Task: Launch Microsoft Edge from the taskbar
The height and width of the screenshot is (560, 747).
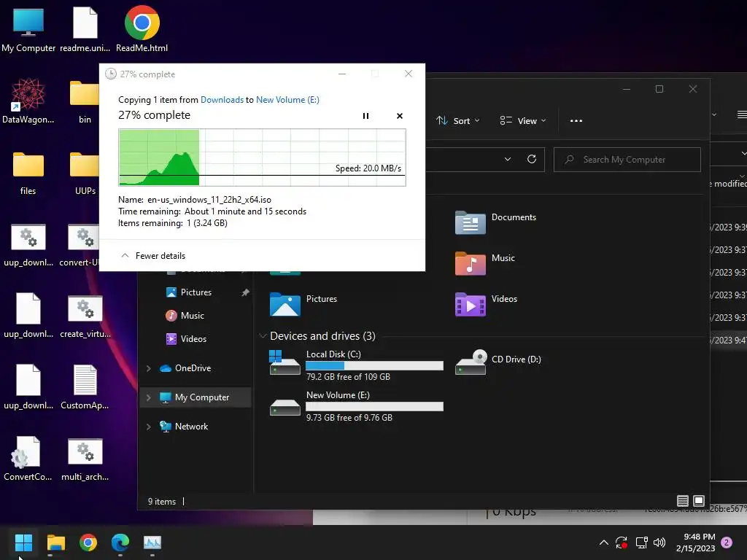Action: pyautogui.click(x=120, y=542)
